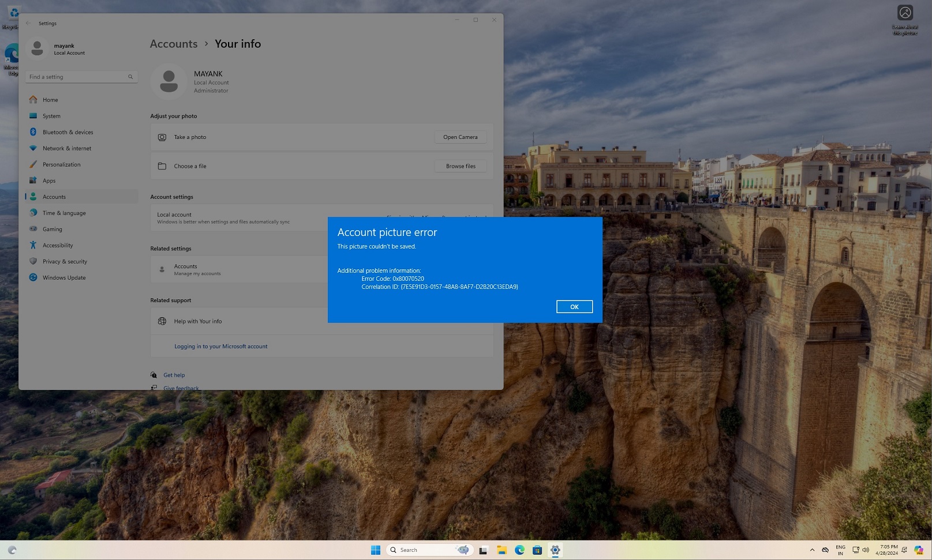Click the Accounts sidebar item
The image size is (932, 560).
coord(81,197)
